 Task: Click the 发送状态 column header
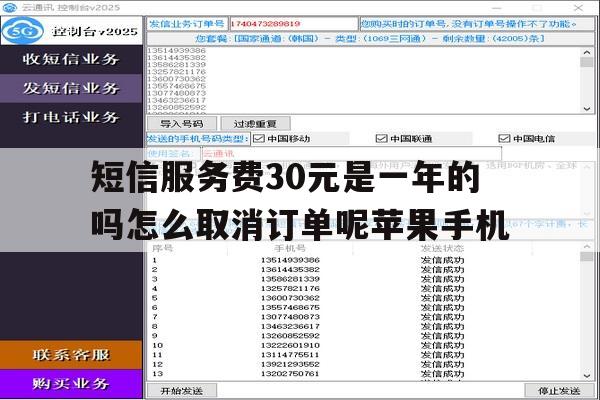click(x=442, y=248)
